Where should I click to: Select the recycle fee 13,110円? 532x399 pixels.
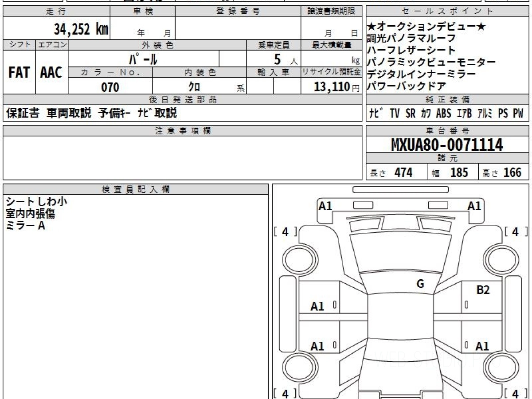pos(337,87)
